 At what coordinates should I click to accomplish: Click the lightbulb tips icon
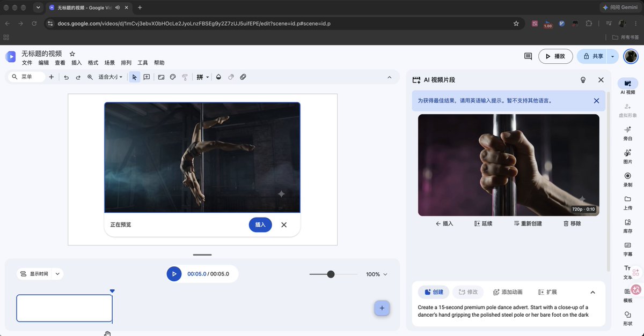tap(583, 80)
